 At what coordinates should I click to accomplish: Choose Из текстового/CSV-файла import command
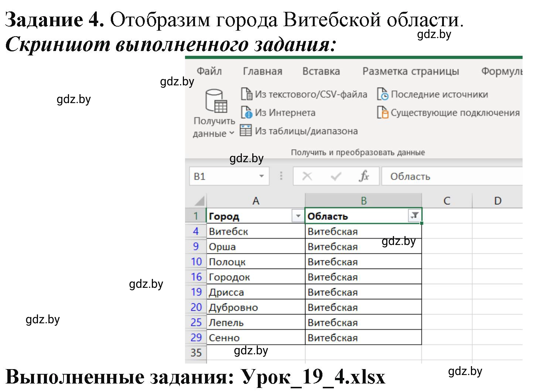pos(304,94)
